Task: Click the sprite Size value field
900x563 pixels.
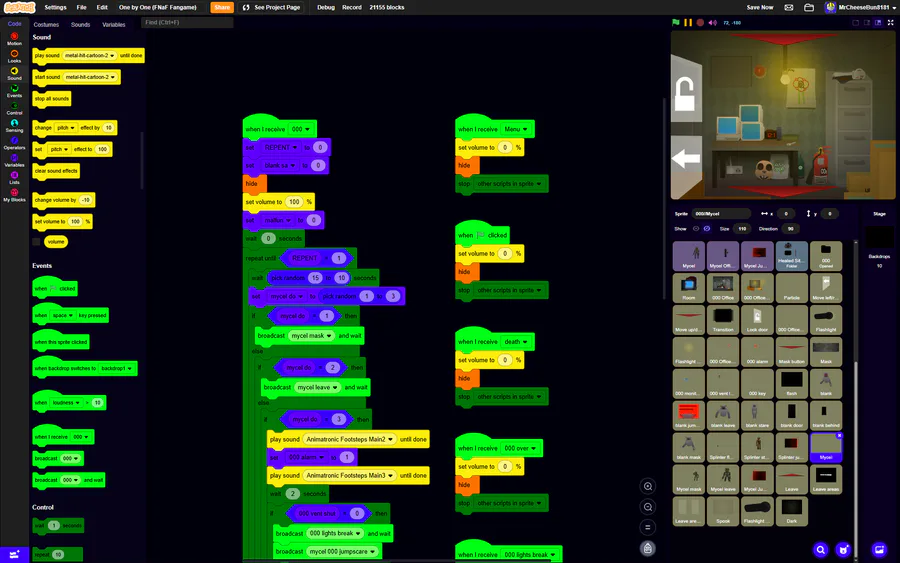Action: coord(742,228)
